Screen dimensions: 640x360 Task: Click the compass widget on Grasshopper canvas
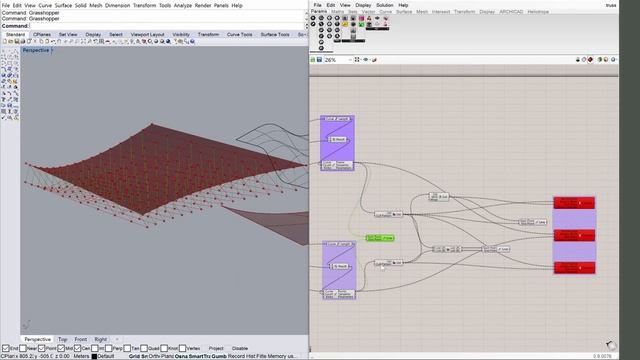(x=611, y=346)
